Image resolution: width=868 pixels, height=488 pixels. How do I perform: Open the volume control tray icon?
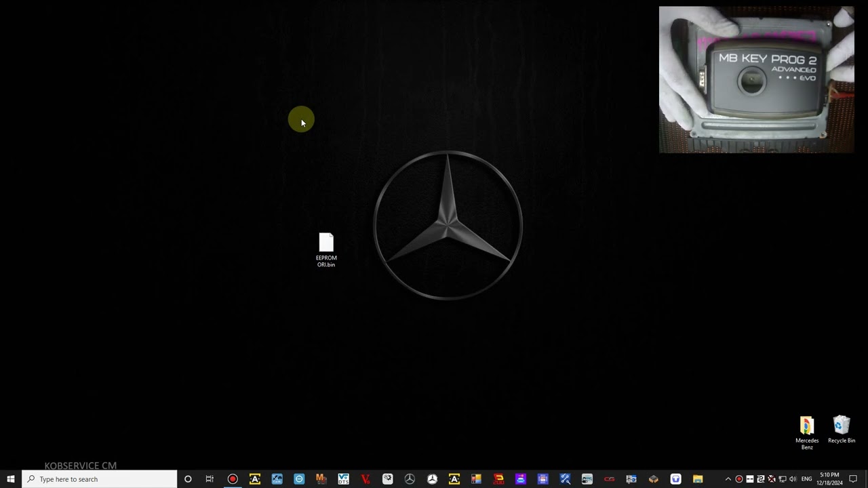point(793,479)
